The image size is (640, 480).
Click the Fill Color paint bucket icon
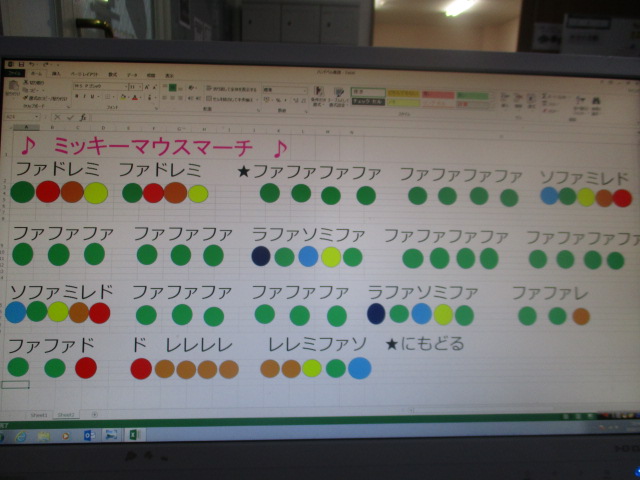pos(123,97)
